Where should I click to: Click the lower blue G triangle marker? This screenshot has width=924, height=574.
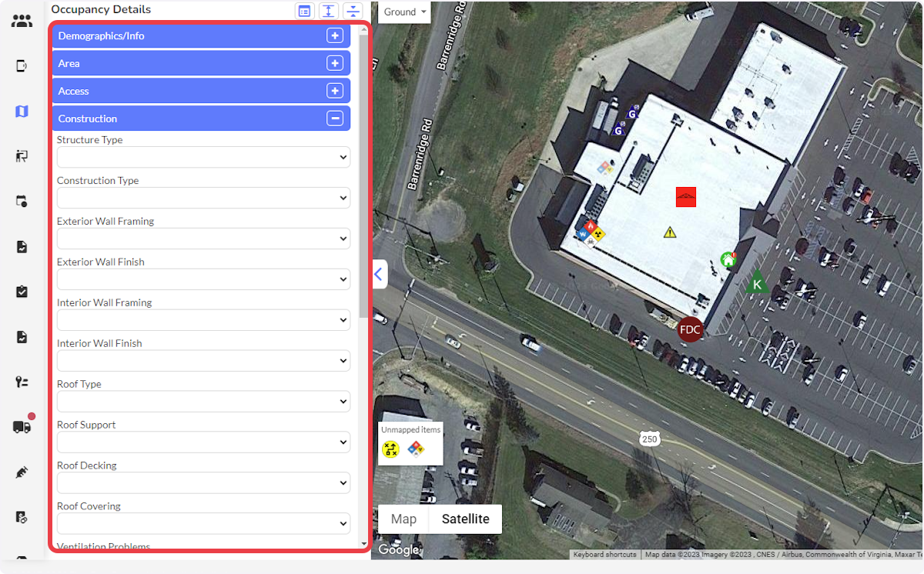(x=618, y=130)
